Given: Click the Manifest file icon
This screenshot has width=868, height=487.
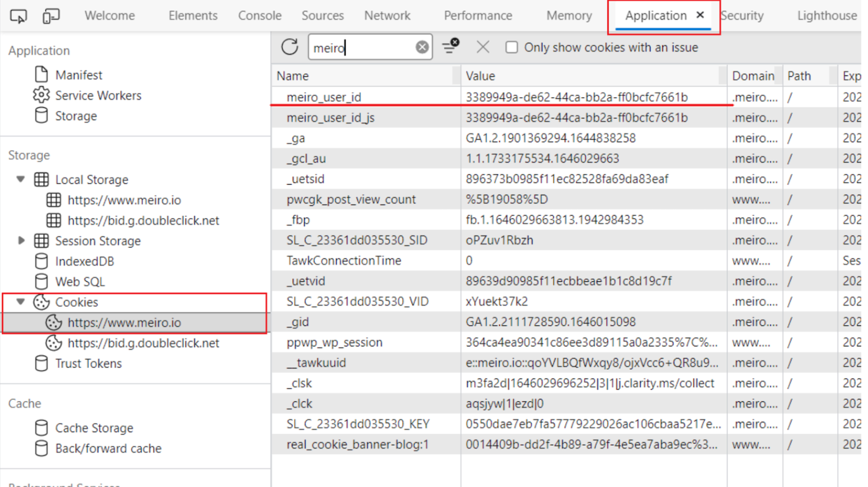Looking at the screenshot, I should [41, 74].
